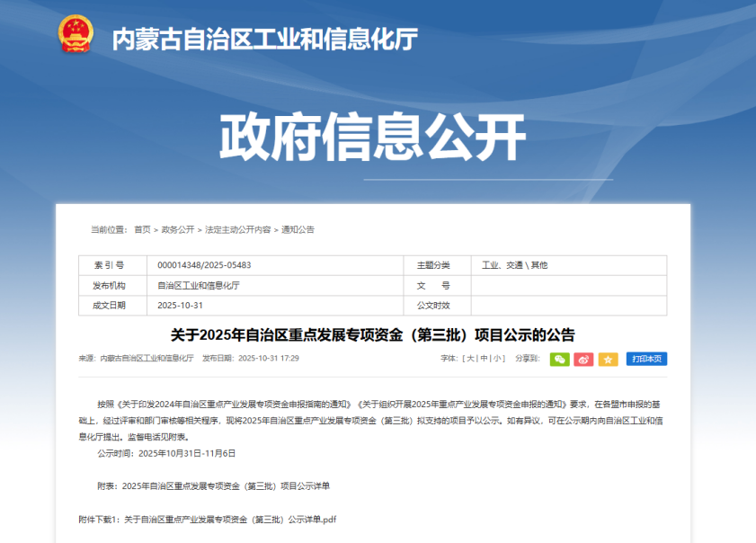Set font size to large 大
Screen dimensions: 756x543
coord(470,359)
